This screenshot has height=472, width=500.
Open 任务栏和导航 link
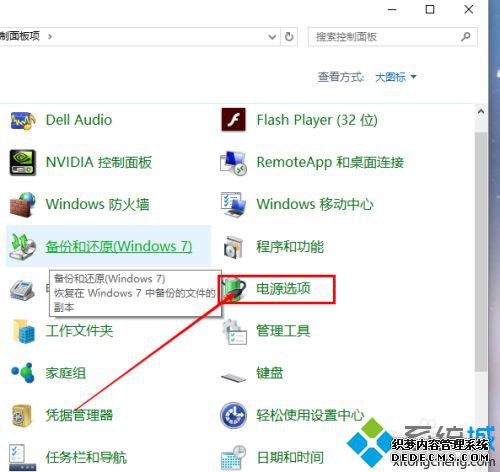click(x=86, y=457)
